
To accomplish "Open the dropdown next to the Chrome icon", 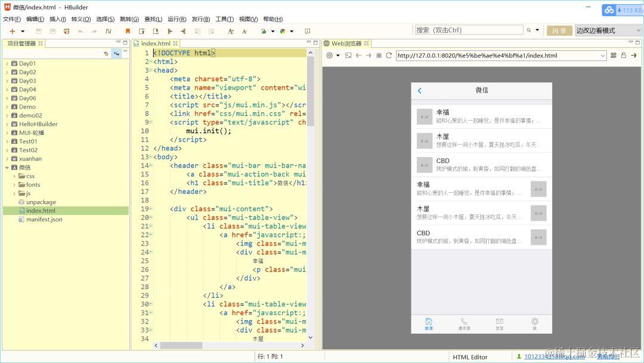I will pyautogui.click(x=292, y=31).
